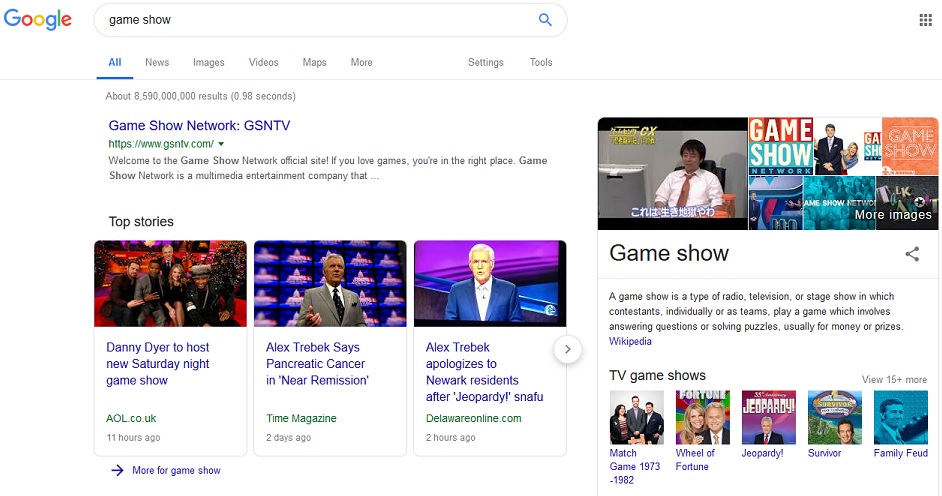942x496 pixels.
Task: Select Family Feud thumbnail
Action: (901, 417)
